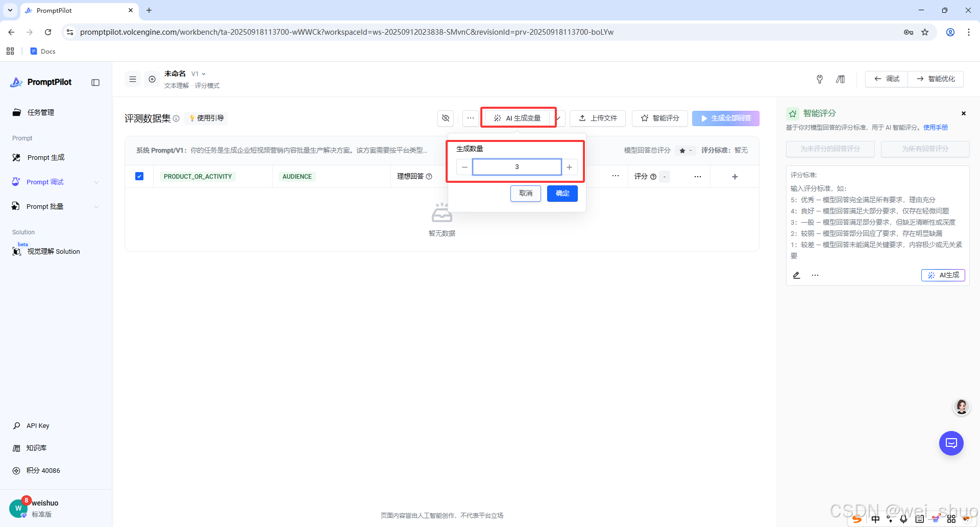Screen dimensions: 980x527
Task: Click the browser profile account icon
Action: pyautogui.click(x=950, y=32)
